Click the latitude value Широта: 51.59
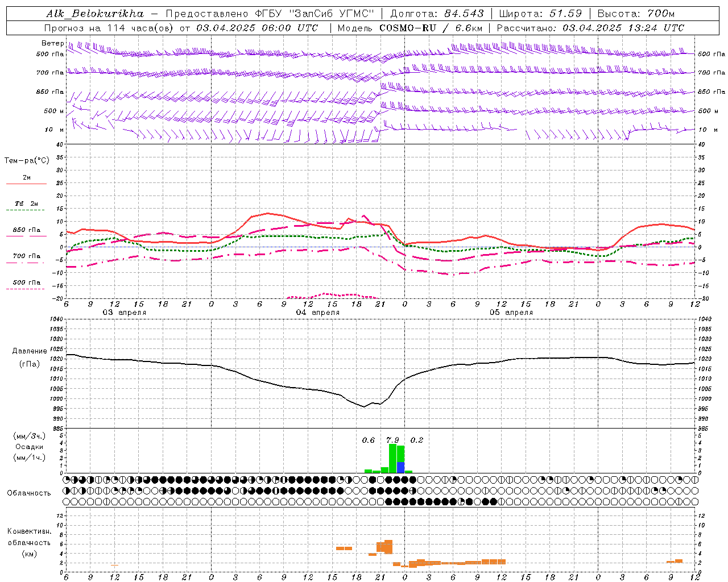 click(x=540, y=14)
